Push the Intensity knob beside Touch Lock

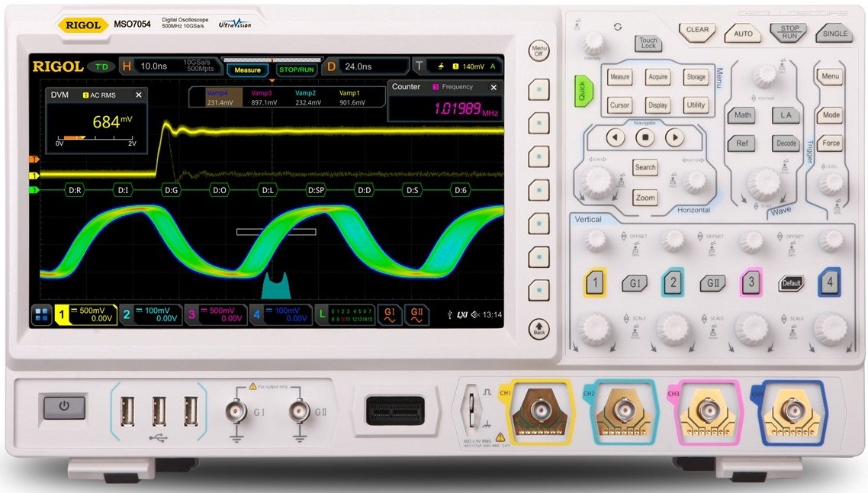pyautogui.click(x=593, y=42)
